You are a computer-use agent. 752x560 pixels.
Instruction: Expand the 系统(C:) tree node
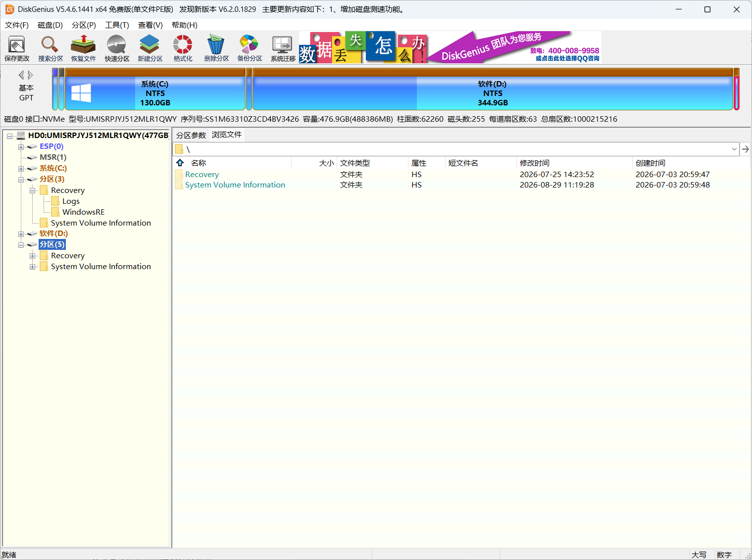click(21, 168)
